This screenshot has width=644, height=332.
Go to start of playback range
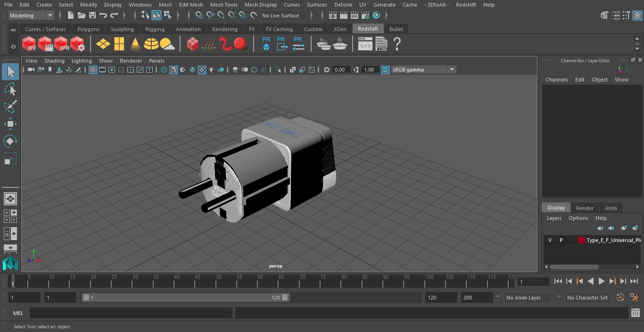[558, 281]
